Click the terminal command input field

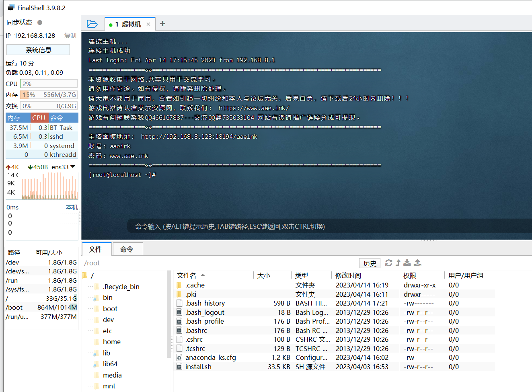(x=265, y=226)
